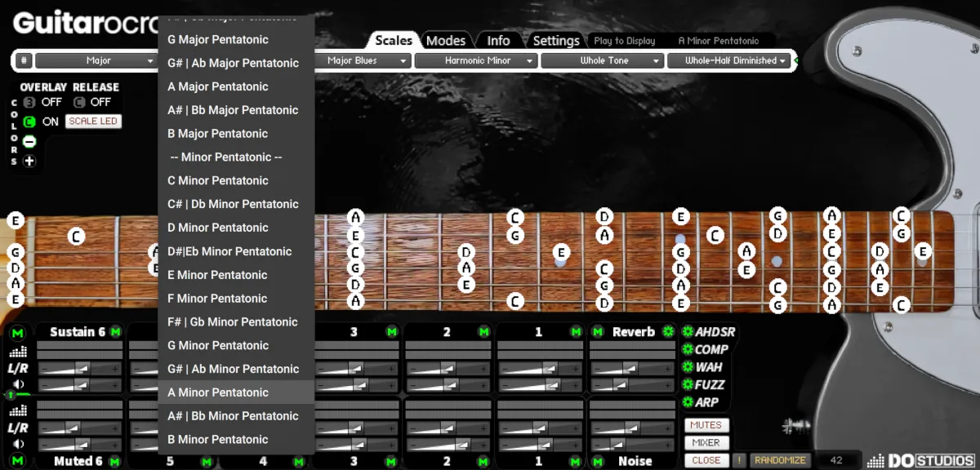Screen dimensions: 980x470
Task: Open the Whole Tone dropdown
Action: tap(603, 60)
